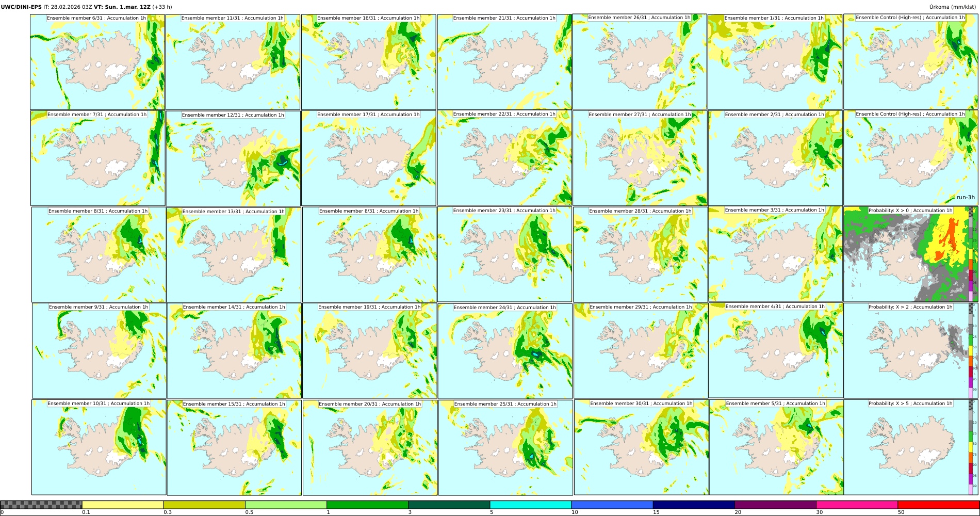Click the '0.3' tick label on the legend

tap(168, 512)
